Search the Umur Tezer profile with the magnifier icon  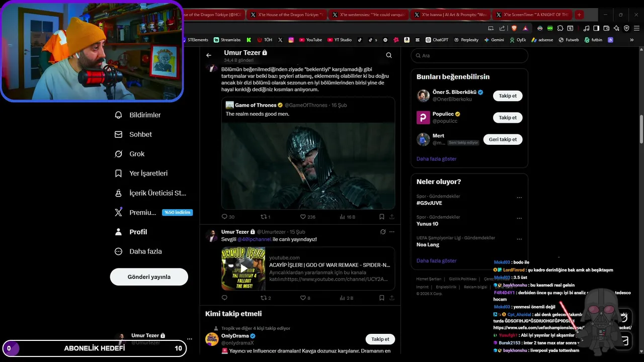(389, 55)
